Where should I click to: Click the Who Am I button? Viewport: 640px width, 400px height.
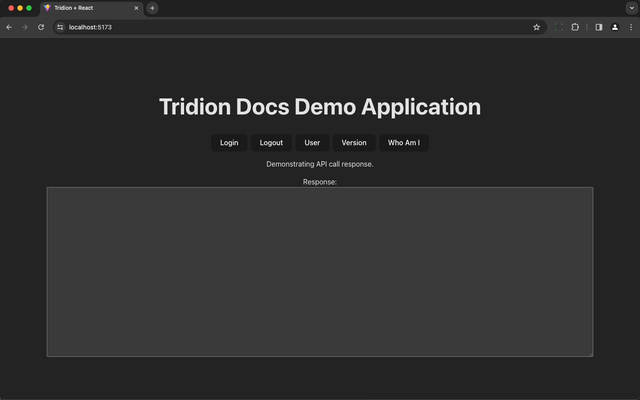click(404, 142)
